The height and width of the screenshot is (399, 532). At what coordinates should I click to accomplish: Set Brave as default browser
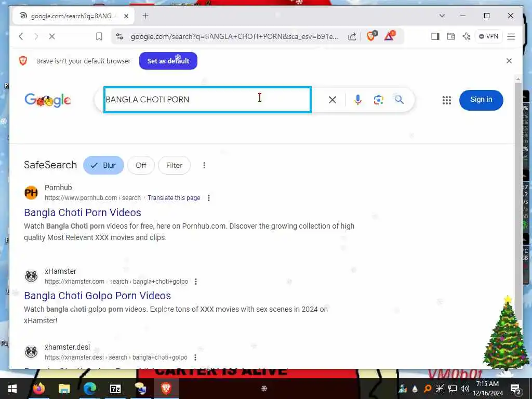pyautogui.click(x=168, y=61)
